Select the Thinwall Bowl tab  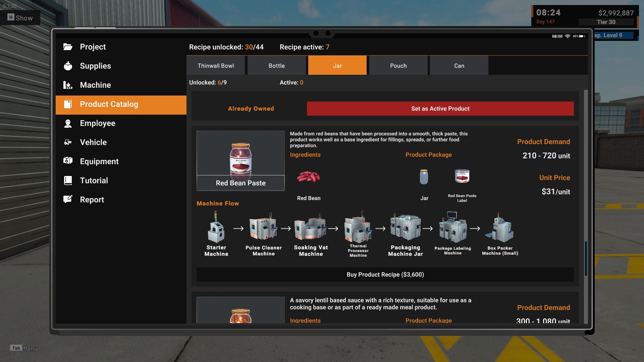coord(216,66)
